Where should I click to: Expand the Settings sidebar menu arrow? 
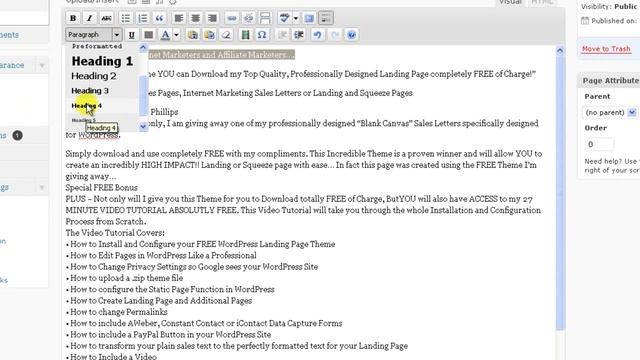click(x=42, y=187)
